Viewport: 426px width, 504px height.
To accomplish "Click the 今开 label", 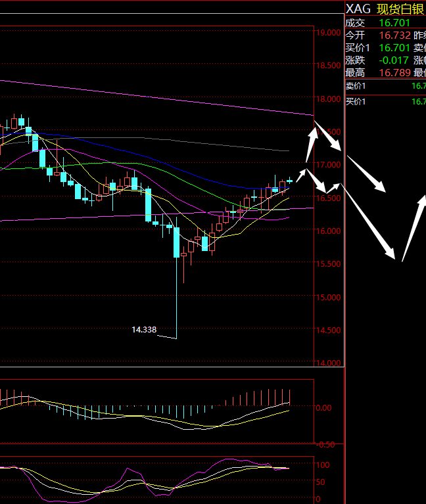I will click(355, 35).
